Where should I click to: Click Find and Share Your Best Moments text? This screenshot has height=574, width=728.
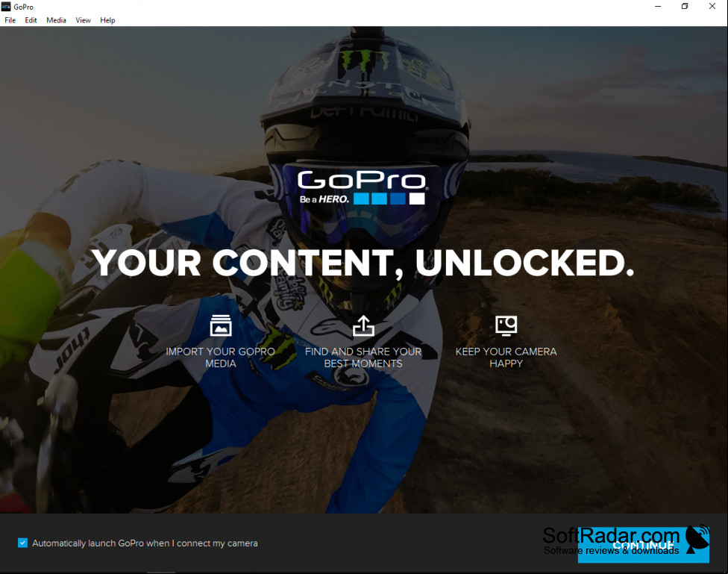click(363, 358)
